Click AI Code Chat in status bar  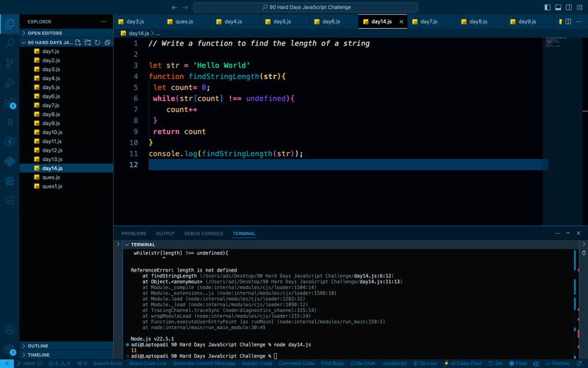462,364
